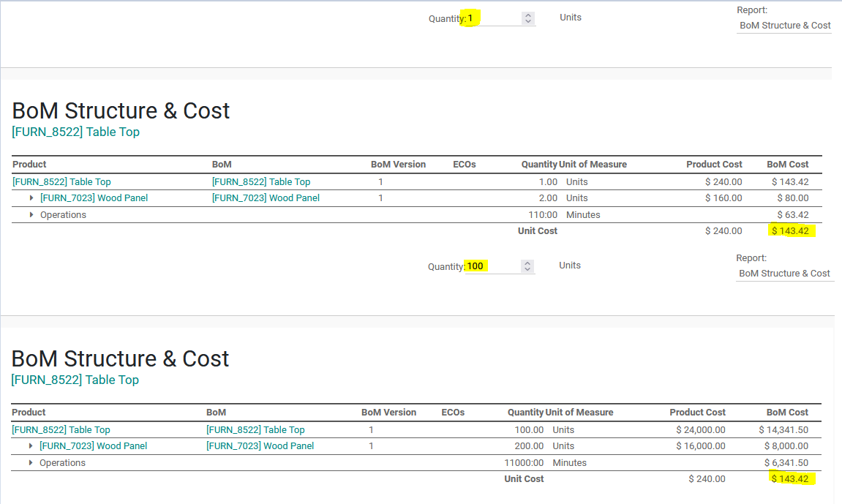This screenshot has width=842, height=504.
Task: Open Wood Panel product link in 2.00 Units row
Action: 94,198
